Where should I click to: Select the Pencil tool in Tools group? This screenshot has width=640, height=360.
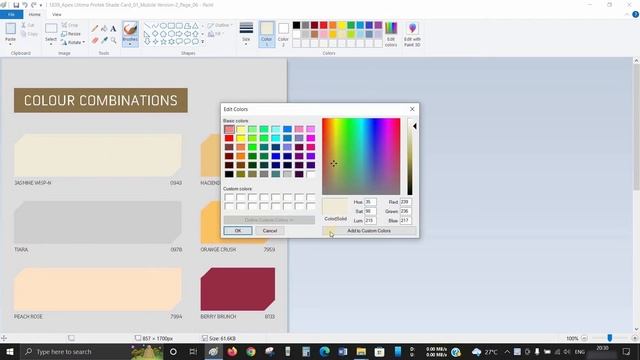click(95, 29)
